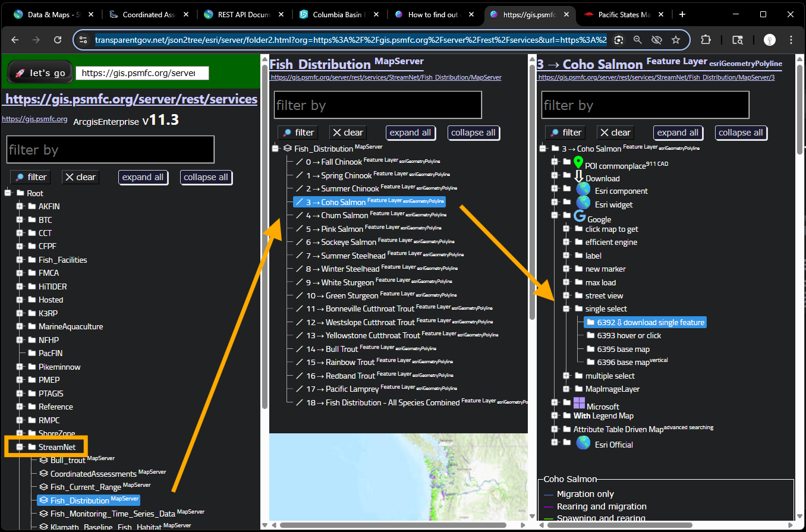Select Fish_Current_Range MapServer item
Image resolution: width=806 pixels, height=532 pixels.
(x=95, y=487)
